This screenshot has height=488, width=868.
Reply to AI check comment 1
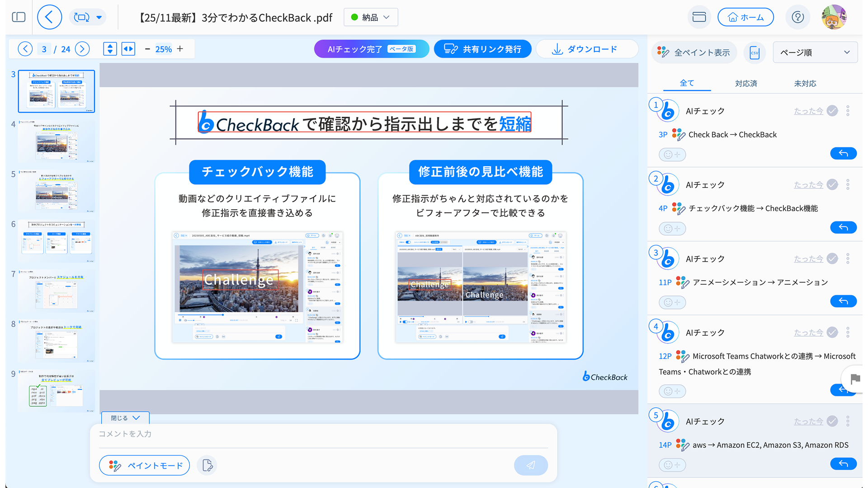(x=843, y=154)
